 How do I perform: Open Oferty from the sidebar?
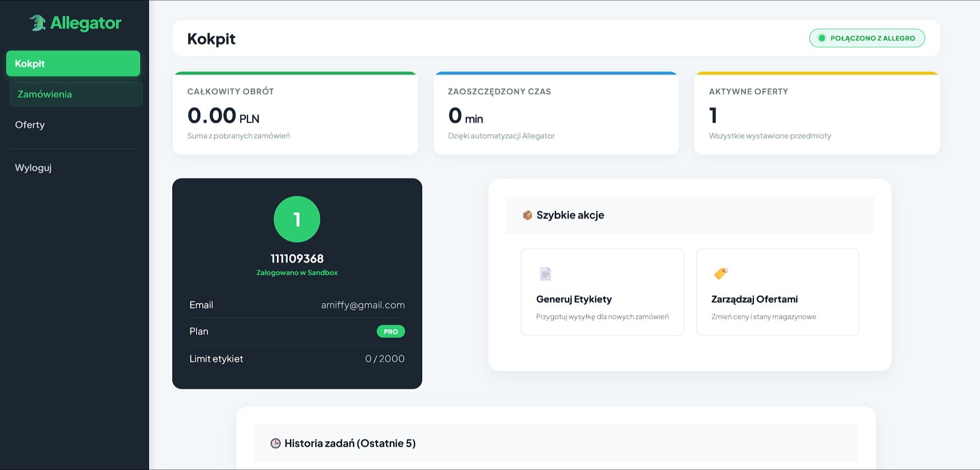73,125
